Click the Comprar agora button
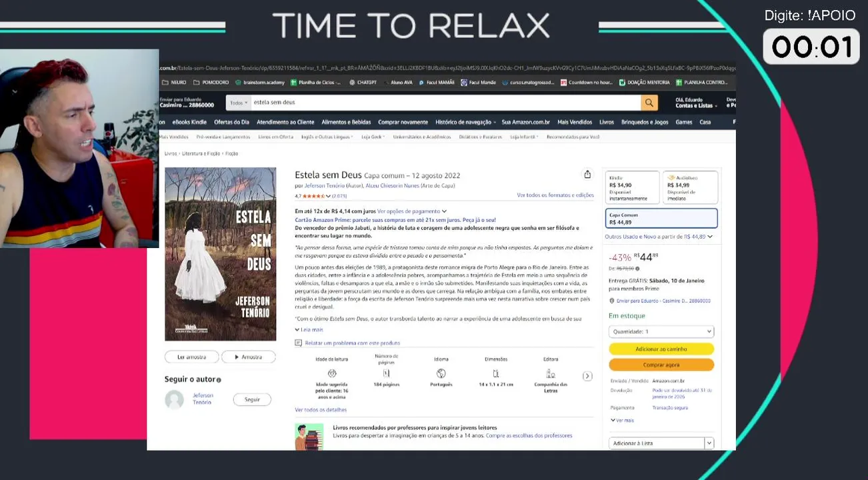 click(x=661, y=365)
